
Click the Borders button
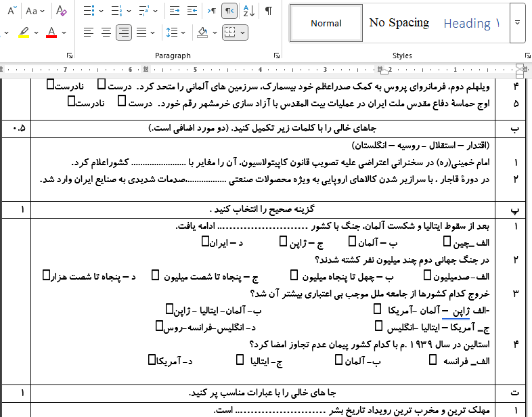230,32
